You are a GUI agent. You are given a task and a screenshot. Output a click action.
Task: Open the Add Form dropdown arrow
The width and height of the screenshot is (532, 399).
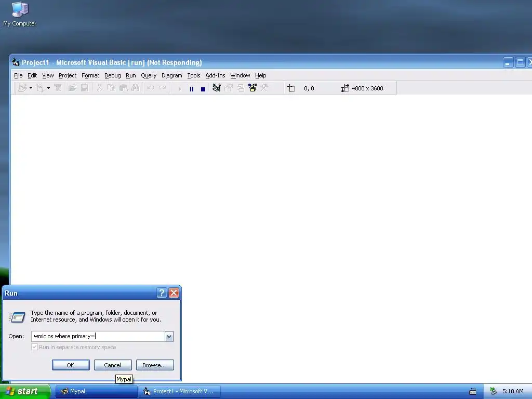point(48,88)
